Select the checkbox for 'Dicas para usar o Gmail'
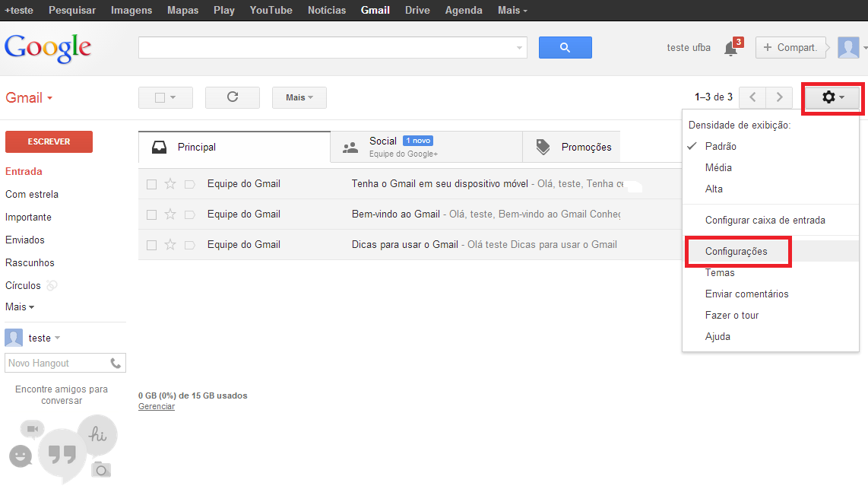This screenshot has width=868, height=486. click(x=152, y=246)
